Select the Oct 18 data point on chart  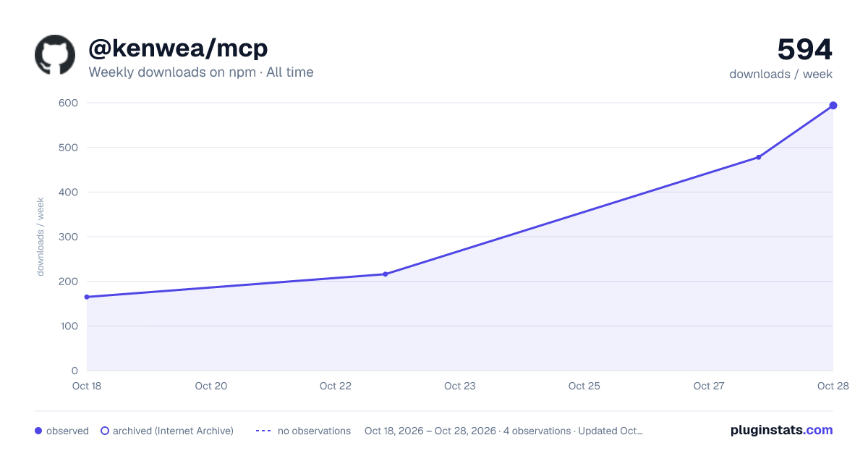tap(87, 297)
